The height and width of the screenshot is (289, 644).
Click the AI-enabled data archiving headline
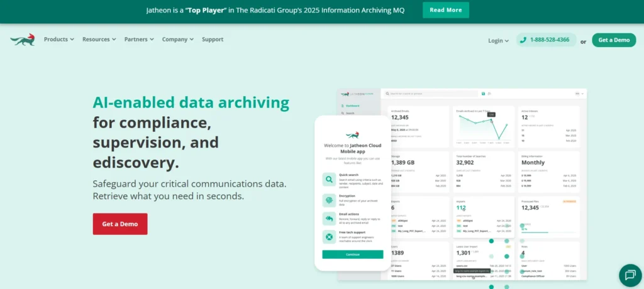pos(191,102)
